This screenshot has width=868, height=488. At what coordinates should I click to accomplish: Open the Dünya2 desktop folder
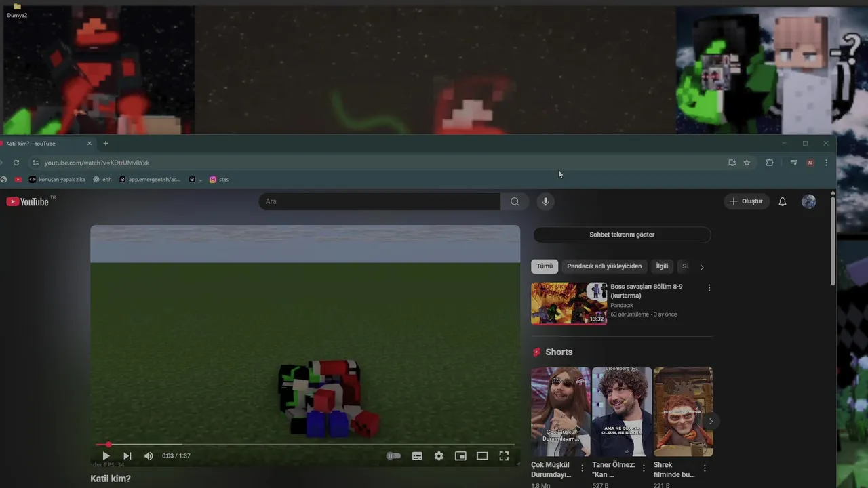(x=17, y=10)
